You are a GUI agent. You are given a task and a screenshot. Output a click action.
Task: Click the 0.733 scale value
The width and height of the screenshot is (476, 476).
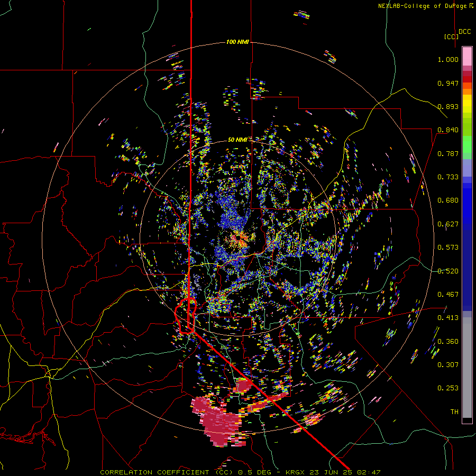point(448,177)
